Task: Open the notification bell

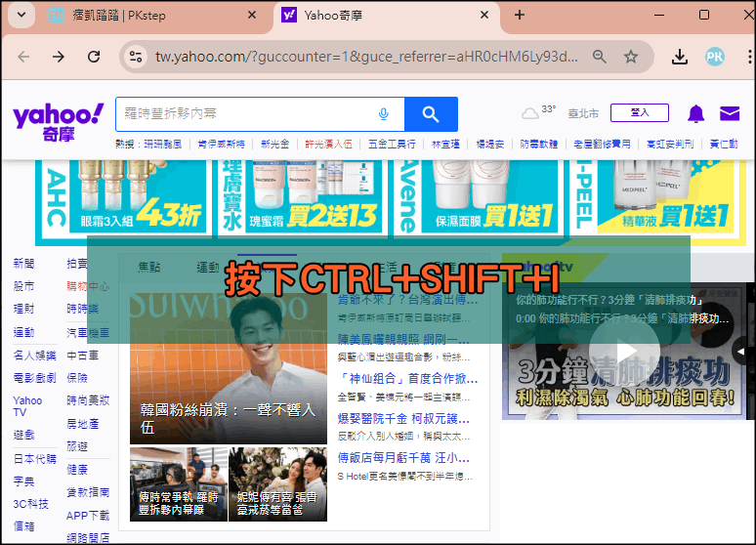Action: (695, 114)
